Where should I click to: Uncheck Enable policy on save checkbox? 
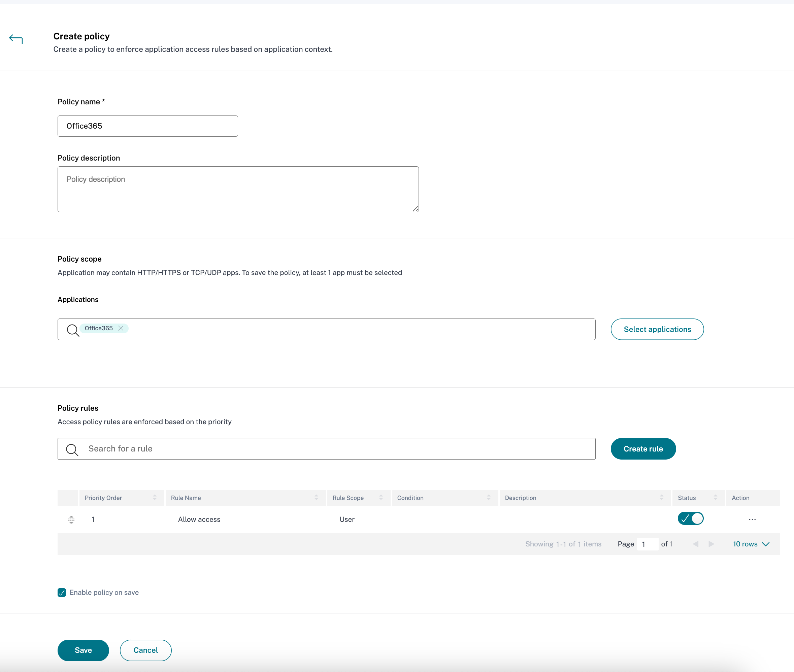click(62, 593)
